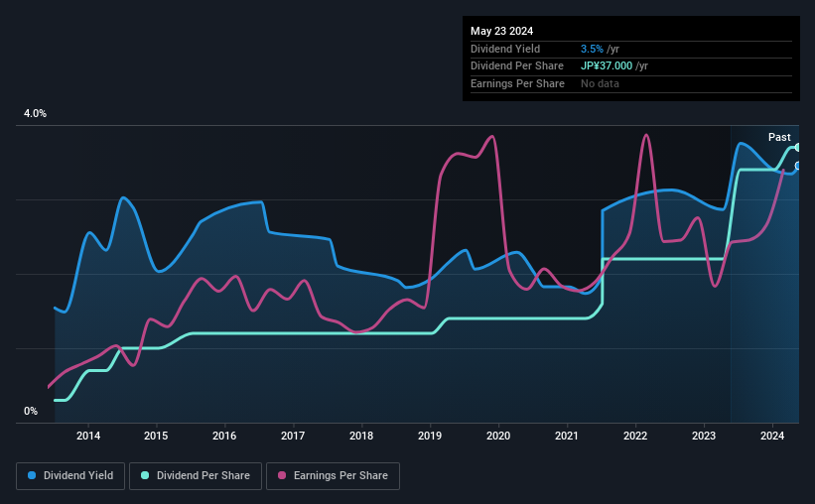Image resolution: width=815 pixels, height=504 pixels.
Task: Click the May 23 2024 tooltip date
Action: coord(501,31)
